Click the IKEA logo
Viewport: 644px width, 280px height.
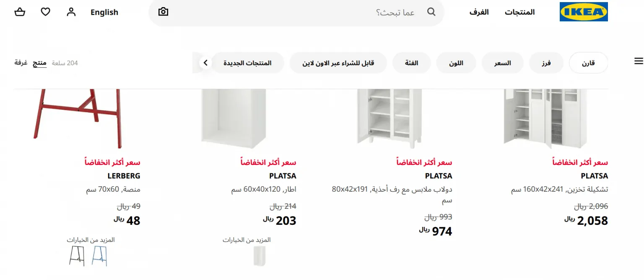click(584, 12)
